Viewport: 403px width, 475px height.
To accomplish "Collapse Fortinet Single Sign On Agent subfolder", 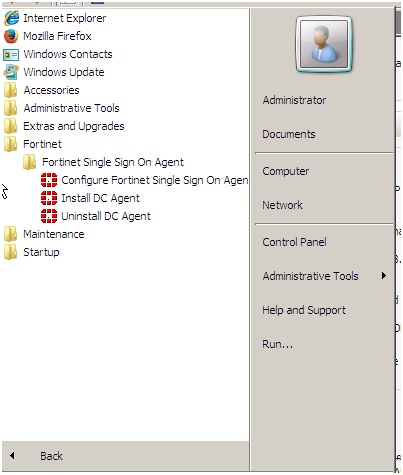I will [x=103, y=162].
